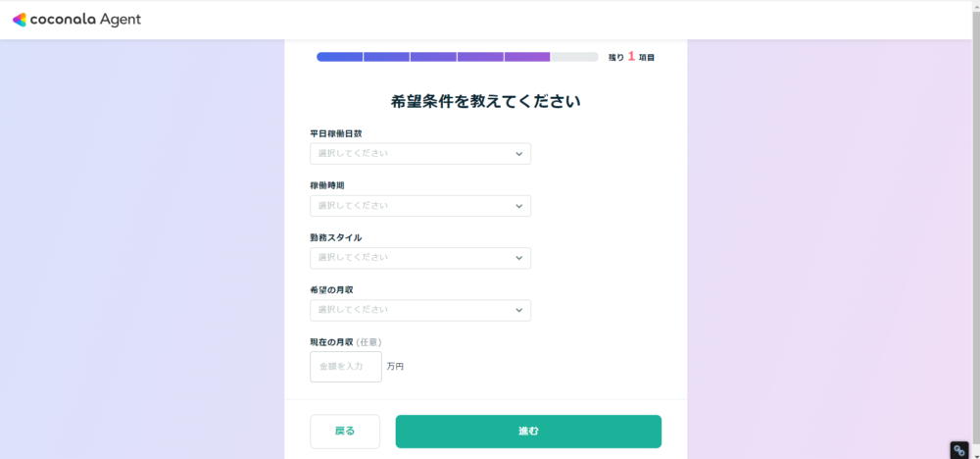Click the 現在の月収 (任意) label

point(346,342)
